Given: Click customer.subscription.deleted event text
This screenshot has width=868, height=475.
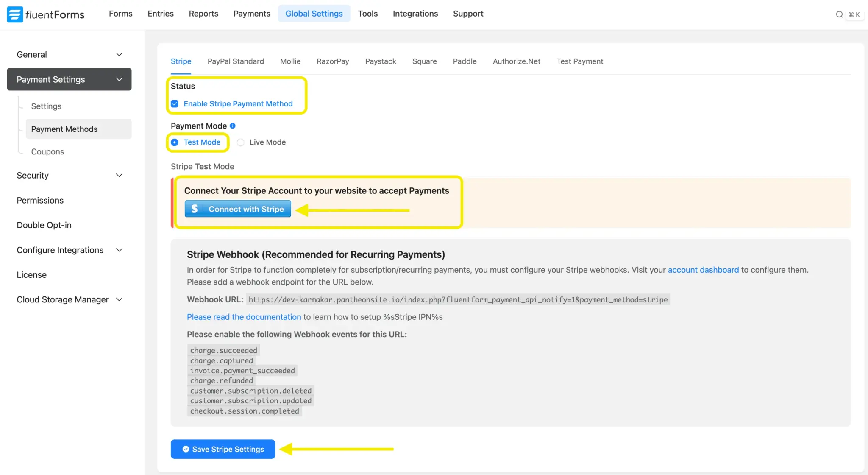Looking at the screenshot, I should 250,391.
